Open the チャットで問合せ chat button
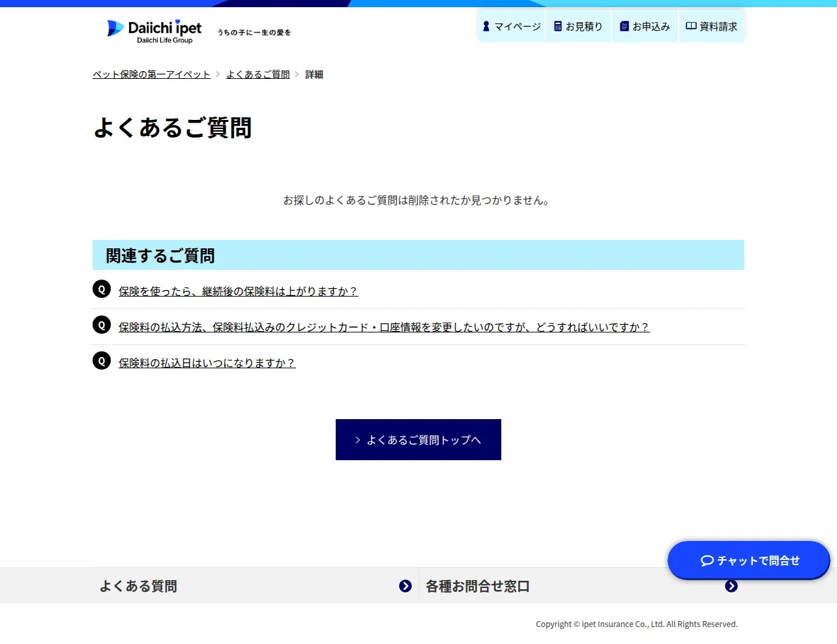Viewport: 837px width, 644px height. click(x=749, y=561)
